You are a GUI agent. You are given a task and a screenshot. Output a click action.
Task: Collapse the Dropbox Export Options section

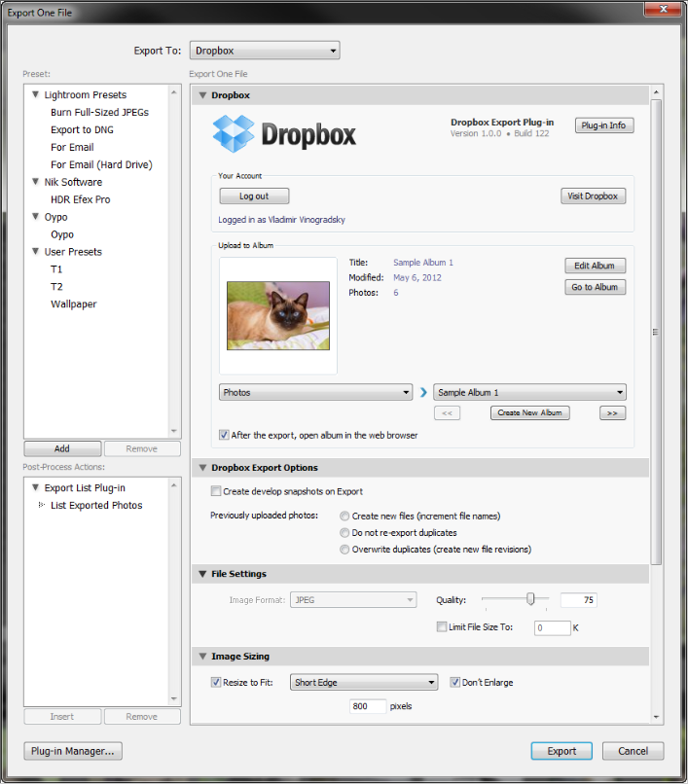(x=202, y=468)
